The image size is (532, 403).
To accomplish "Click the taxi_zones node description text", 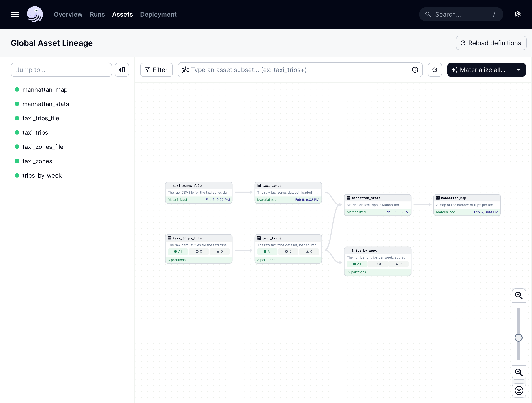I will point(288,193).
